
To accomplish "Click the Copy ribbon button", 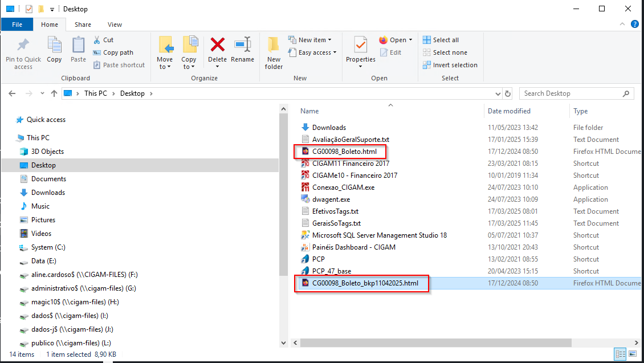I will [54, 50].
